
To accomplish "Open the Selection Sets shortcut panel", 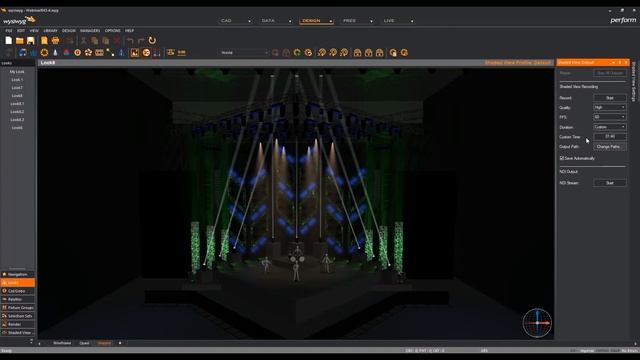I will pos(18,316).
